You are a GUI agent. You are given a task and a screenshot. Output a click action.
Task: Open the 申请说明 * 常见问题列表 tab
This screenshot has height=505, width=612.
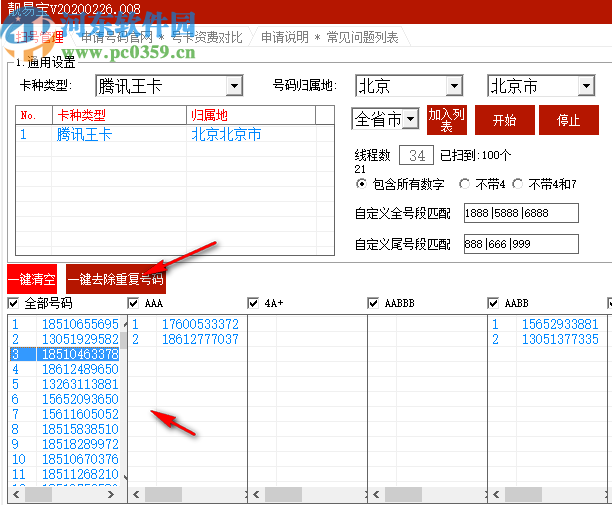point(329,37)
